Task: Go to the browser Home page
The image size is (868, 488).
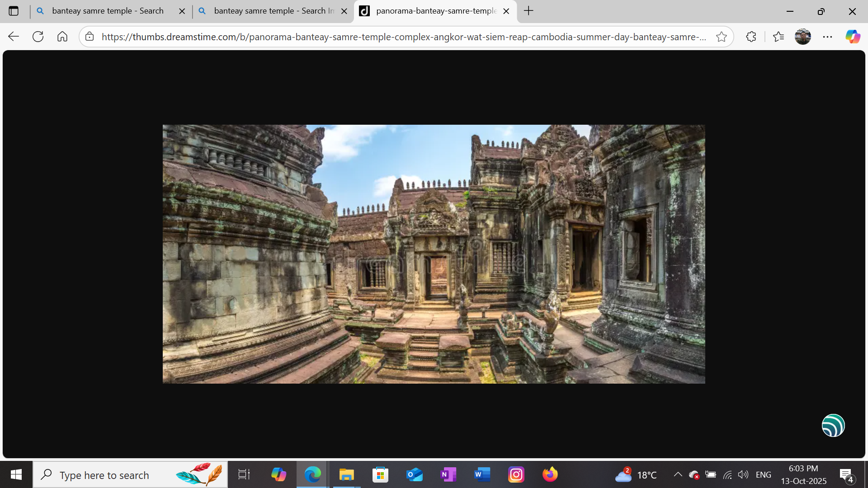Action: tap(62, 37)
